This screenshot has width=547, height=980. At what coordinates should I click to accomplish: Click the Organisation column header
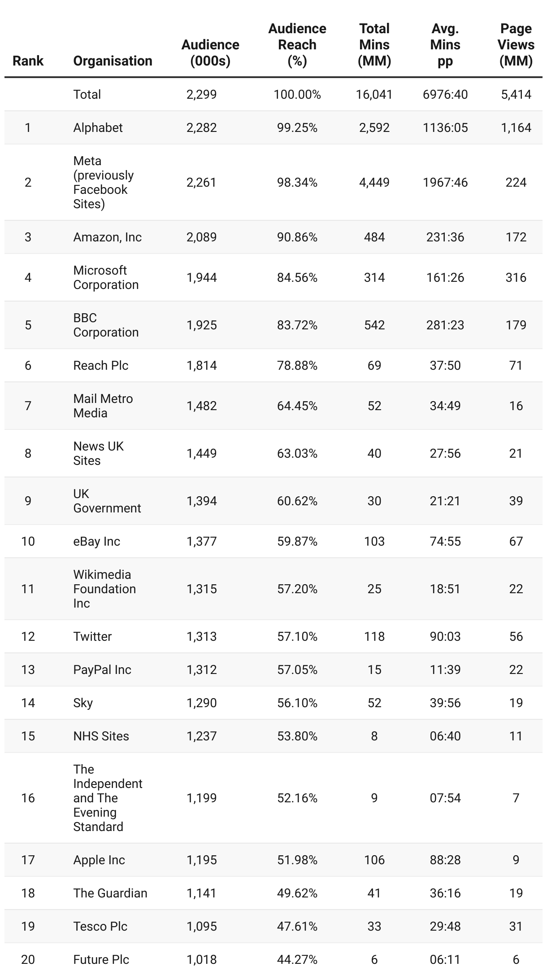(x=113, y=61)
